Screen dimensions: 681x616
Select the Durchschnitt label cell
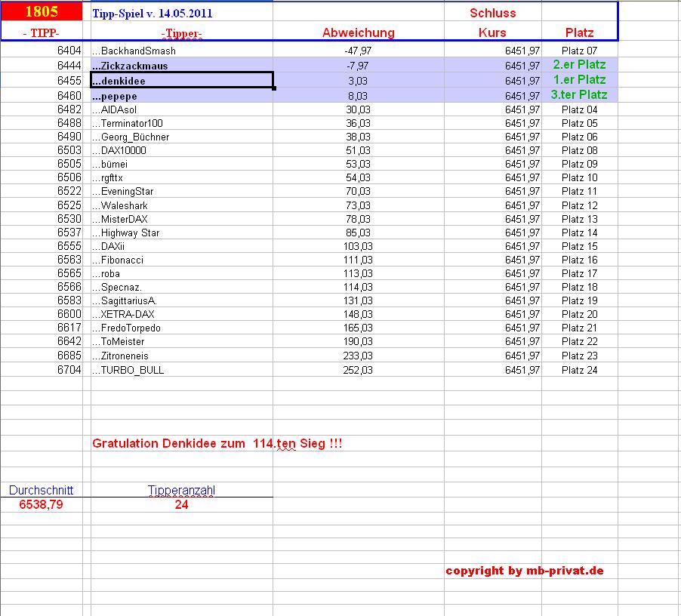point(42,490)
